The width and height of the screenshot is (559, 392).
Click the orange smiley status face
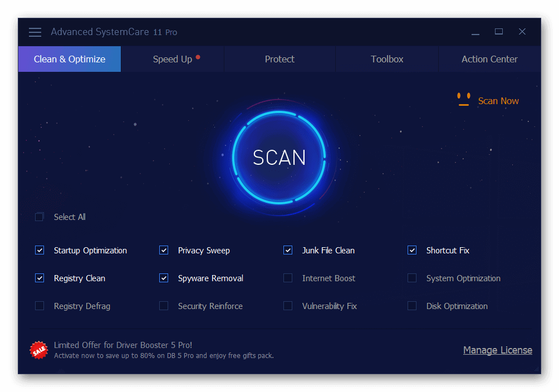tap(463, 99)
